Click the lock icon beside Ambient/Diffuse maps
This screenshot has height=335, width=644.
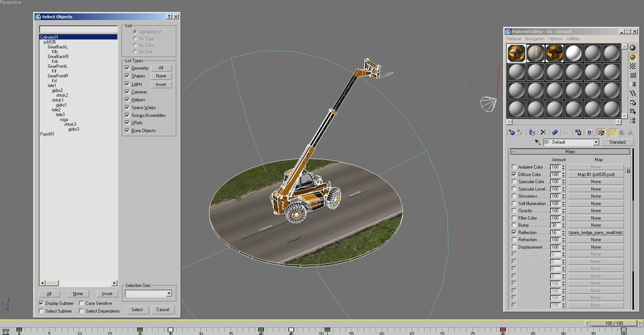coord(628,171)
